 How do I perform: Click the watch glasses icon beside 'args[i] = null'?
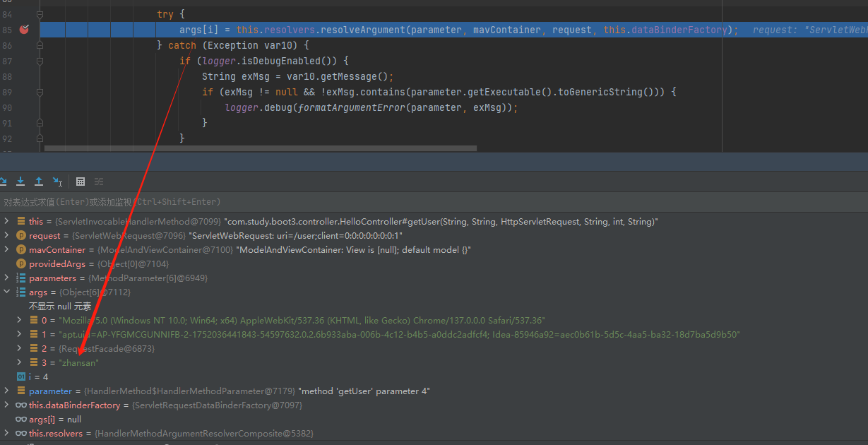(x=20, y=419)
